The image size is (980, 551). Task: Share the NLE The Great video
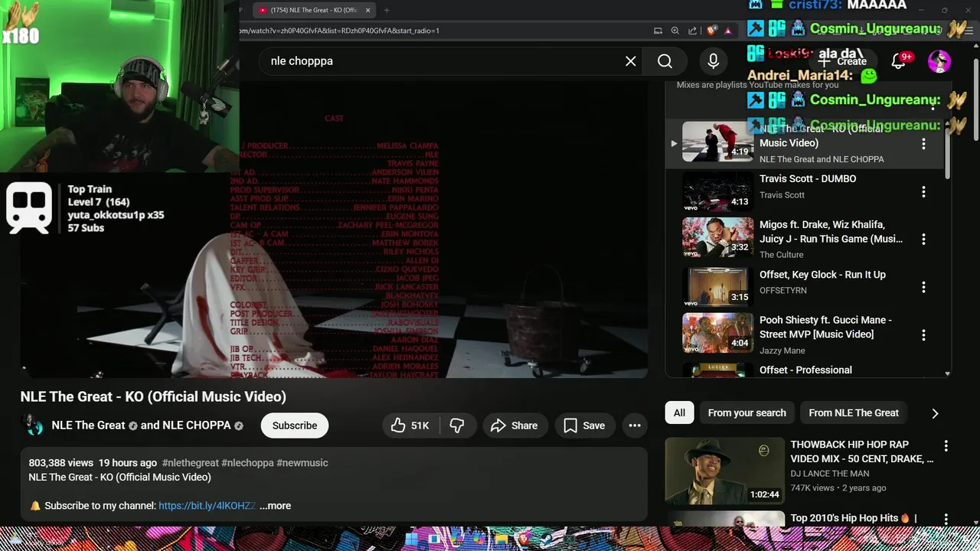[x=514, y=425]
